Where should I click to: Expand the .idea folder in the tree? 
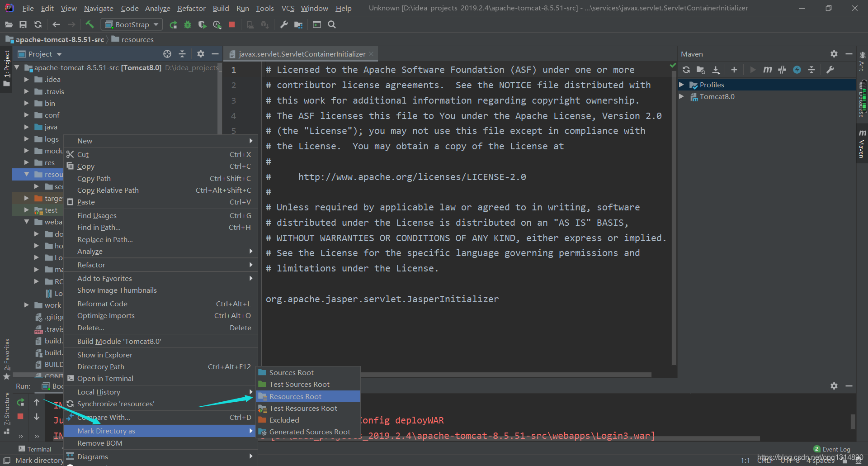(x=26, y=79)
